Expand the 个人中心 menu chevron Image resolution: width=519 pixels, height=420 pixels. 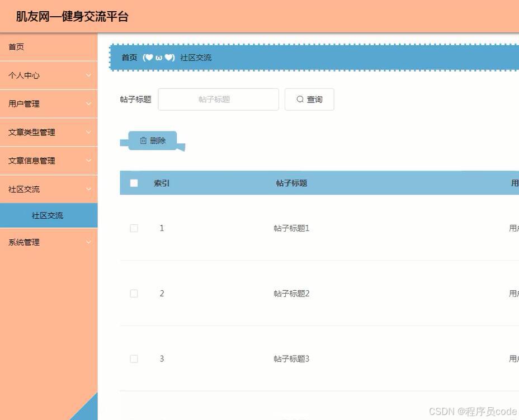88,75
